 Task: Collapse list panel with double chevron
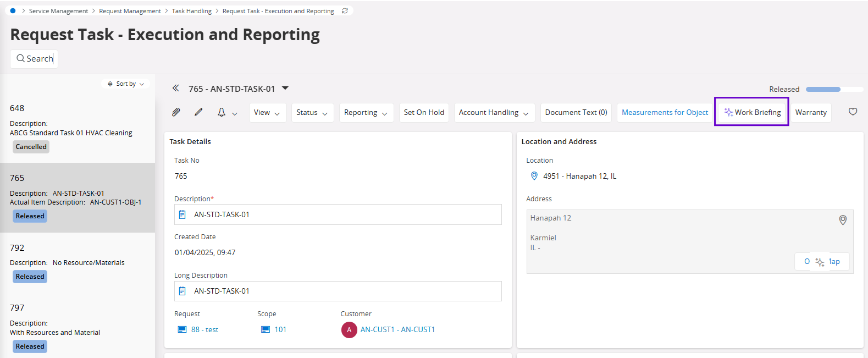pyautogui.click(x=175, y=88)
